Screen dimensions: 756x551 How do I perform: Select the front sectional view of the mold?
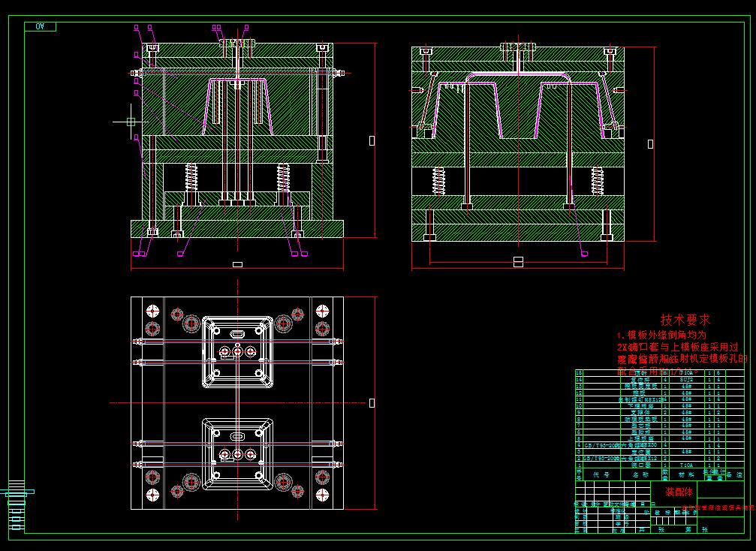pyautogui.click(x=236, y=139)
